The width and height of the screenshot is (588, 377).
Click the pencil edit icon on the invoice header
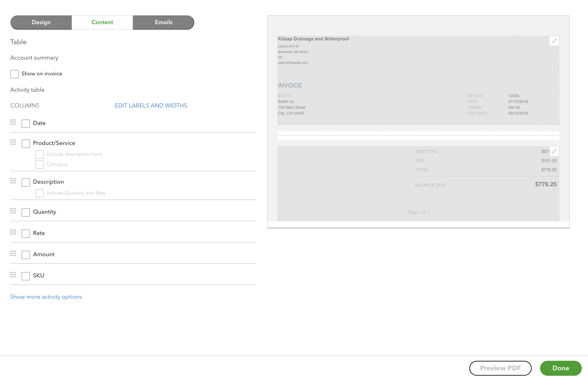click(554, 41)
